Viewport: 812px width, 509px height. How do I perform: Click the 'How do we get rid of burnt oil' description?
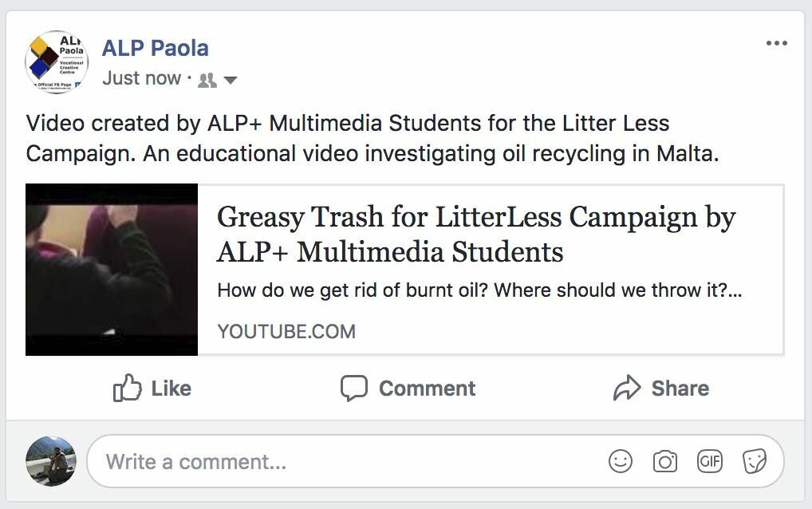point(479,290)
